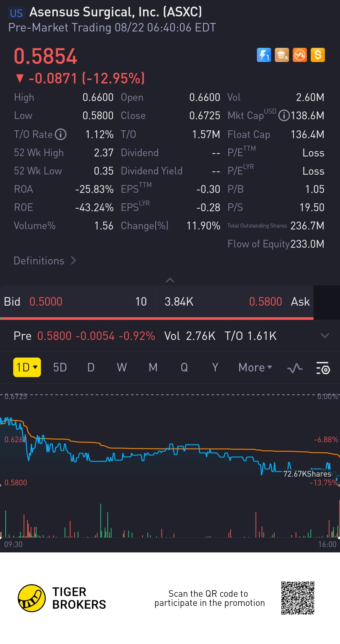Image resolution: width=340 pixels, height=644 pixels.
Task: Switch to the Y yearly chart tab
Action: coord(215,367)
